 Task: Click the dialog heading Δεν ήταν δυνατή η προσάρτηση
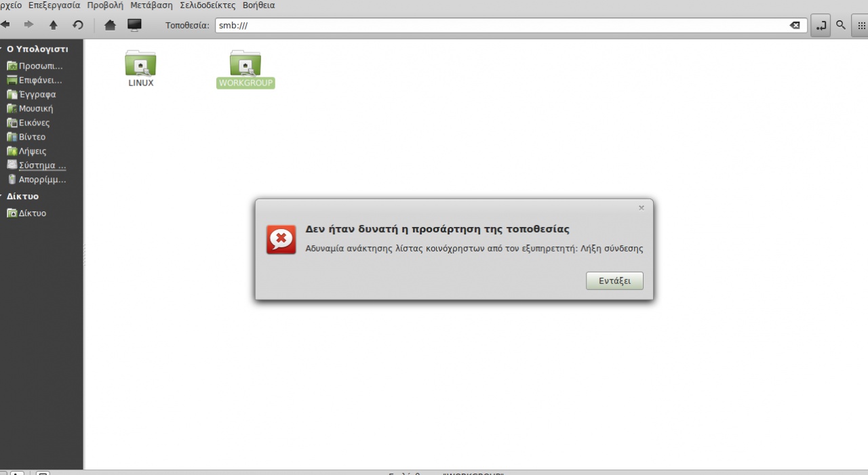tap(437, 229)
